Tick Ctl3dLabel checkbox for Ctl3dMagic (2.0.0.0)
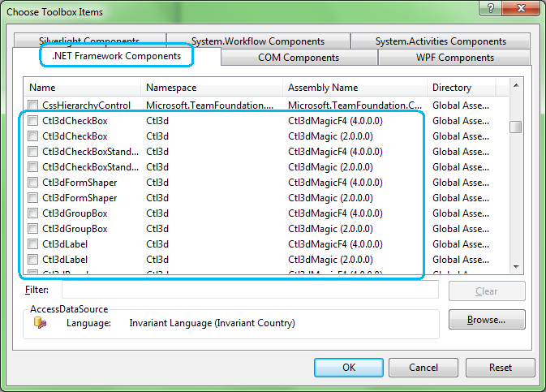This screenshot has width=546, height=392. 33,259
